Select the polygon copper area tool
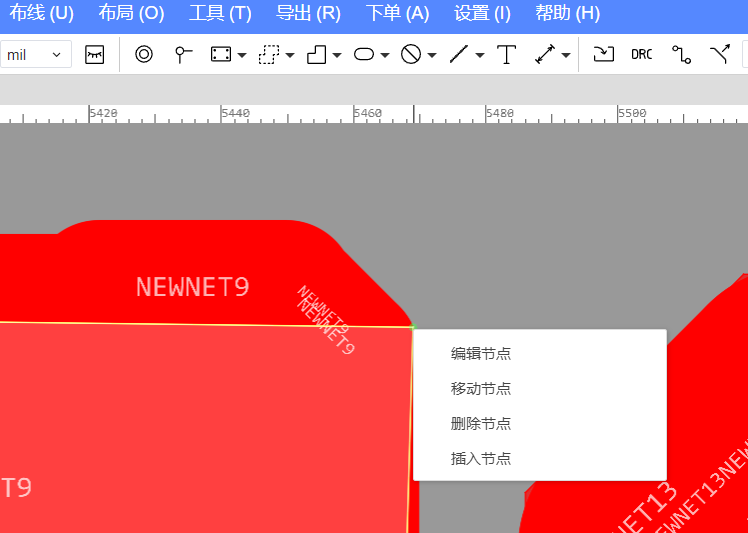This screenshot has height=533, width=748. pos(317,55)
